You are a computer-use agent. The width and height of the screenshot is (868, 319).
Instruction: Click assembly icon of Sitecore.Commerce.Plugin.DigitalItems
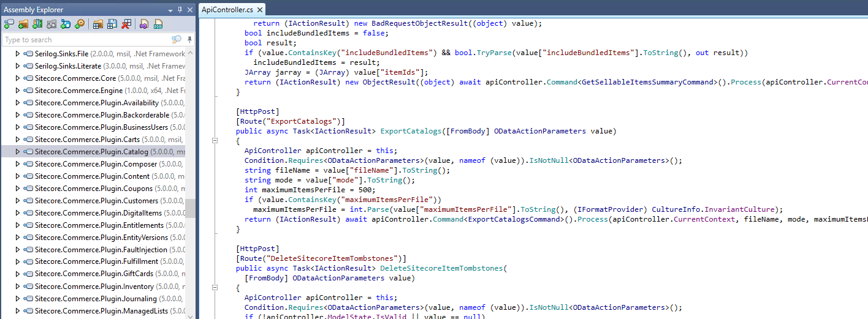tap(28, 213)
